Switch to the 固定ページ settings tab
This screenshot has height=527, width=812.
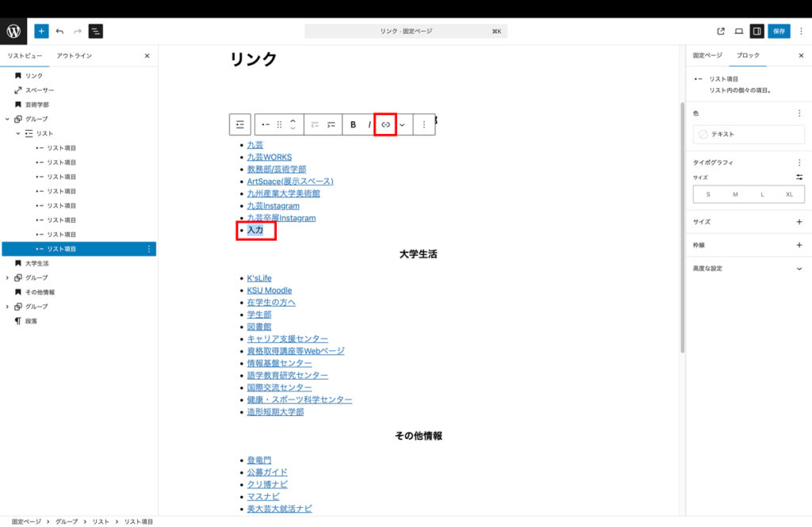pyautogui.click(x=707, y=55)
